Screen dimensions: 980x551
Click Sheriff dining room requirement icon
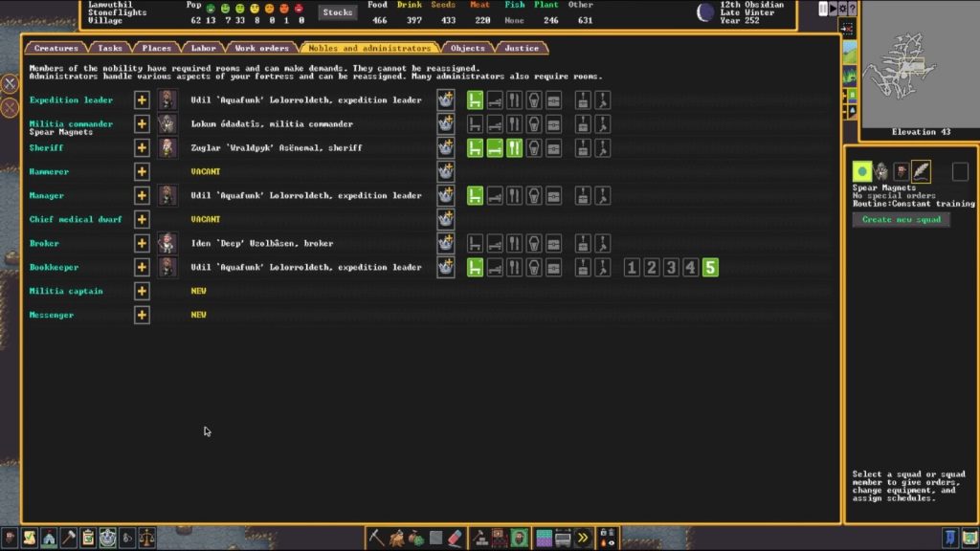click(514, 148)
